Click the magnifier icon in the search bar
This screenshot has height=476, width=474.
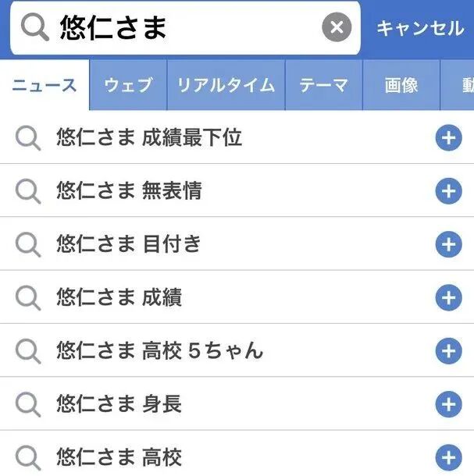(x=34, y=28)
